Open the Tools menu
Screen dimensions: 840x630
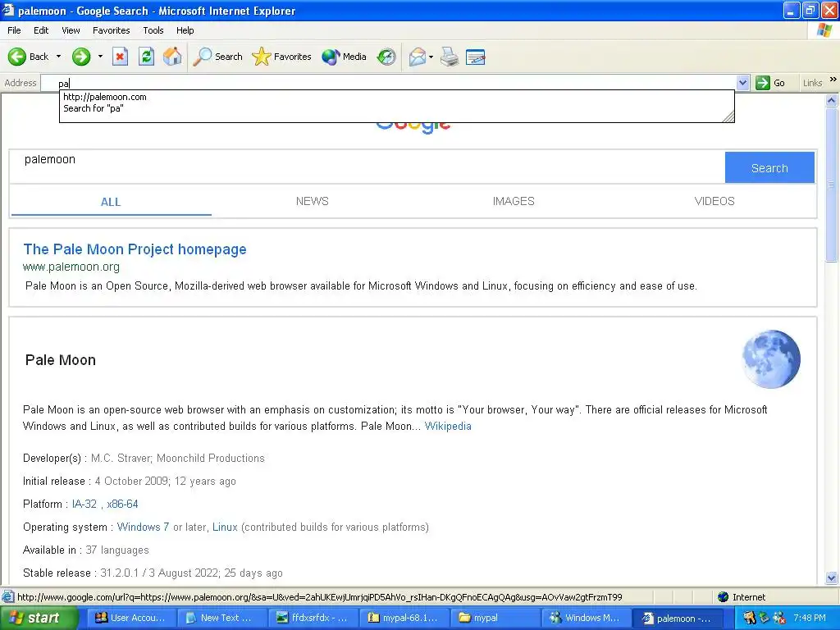[x=153, y=30]
